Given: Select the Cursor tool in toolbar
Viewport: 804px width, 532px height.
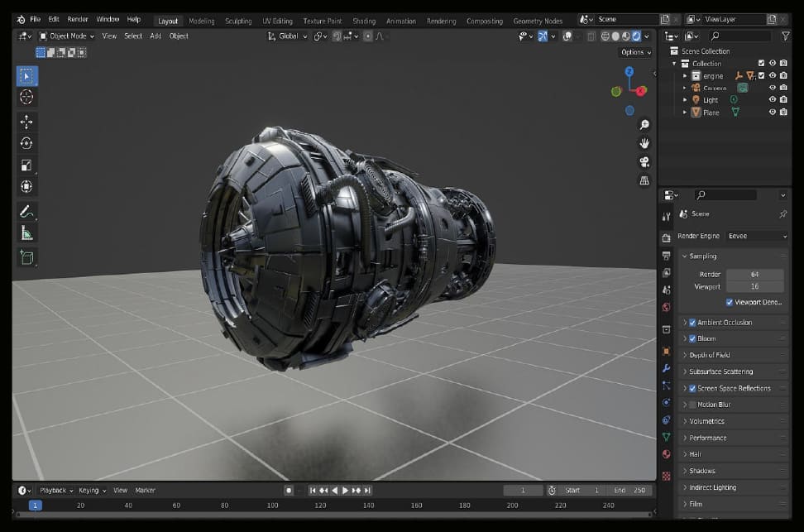Looking at the screenshot, I should (26, 98).
